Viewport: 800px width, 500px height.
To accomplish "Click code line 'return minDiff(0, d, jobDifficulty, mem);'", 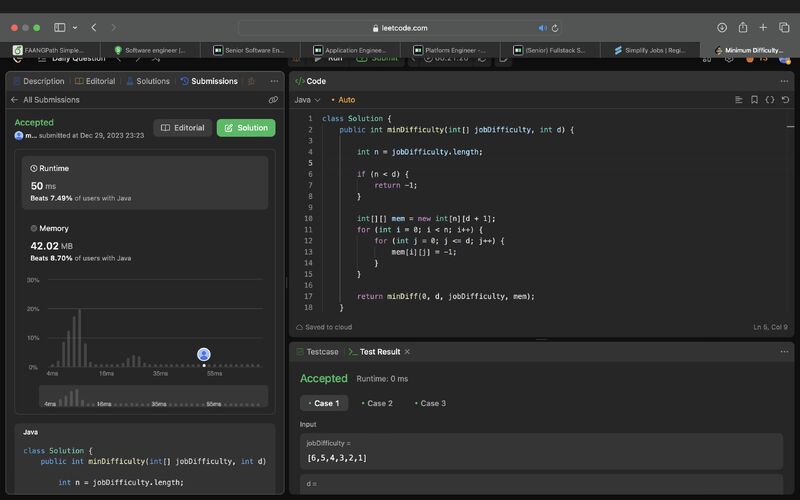I will 445,296.
